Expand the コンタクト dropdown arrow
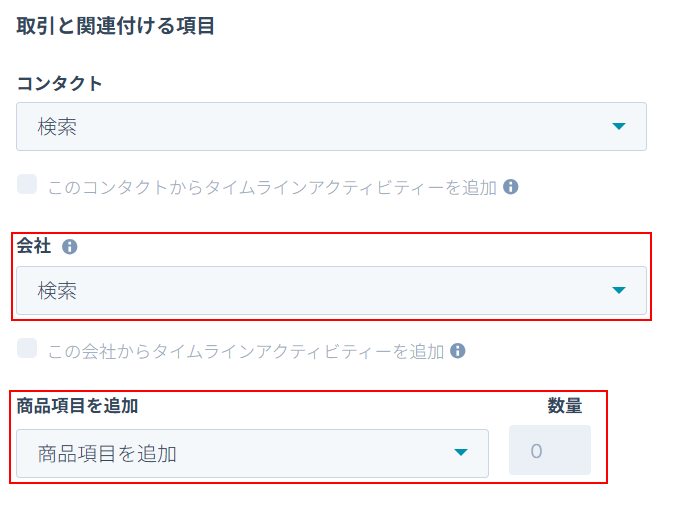The height and width of the screenshot is (514, 673). coord(618,127)
